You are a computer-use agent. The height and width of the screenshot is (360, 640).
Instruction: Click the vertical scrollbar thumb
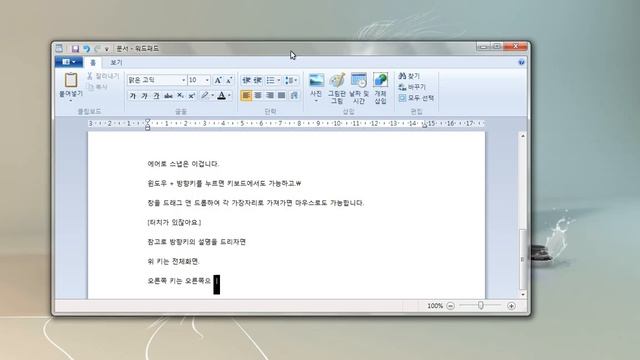523,259
